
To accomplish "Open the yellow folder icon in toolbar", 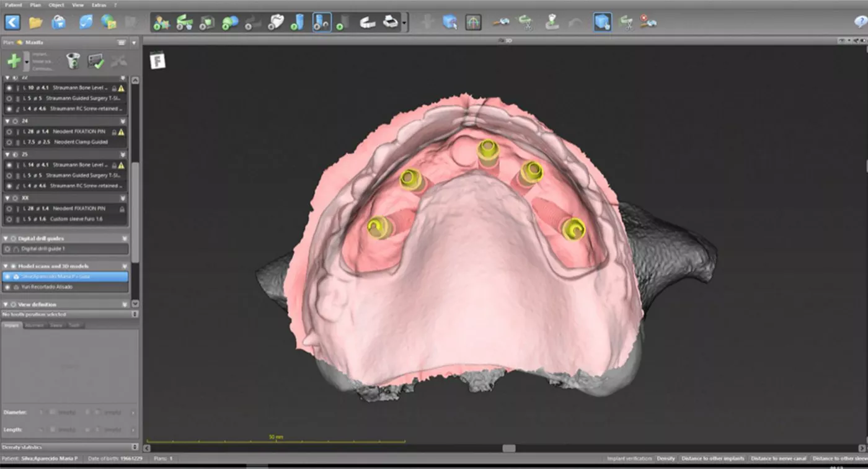I will coord(35,23).
